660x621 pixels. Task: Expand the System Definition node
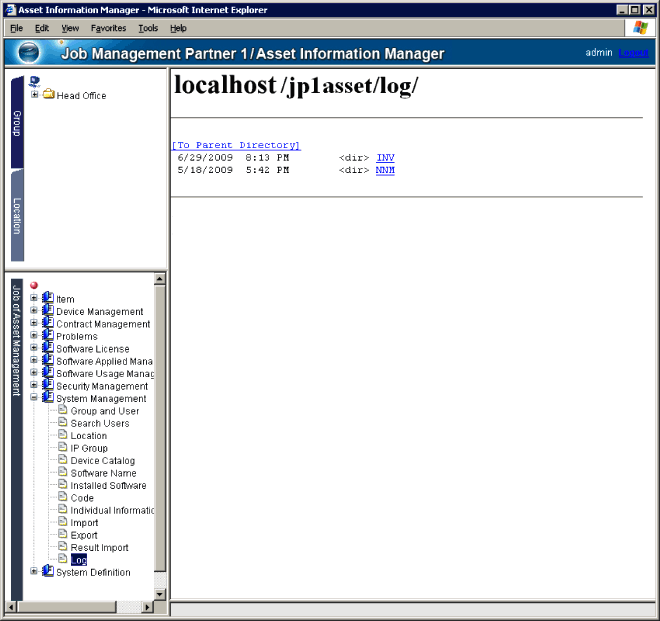35,572
